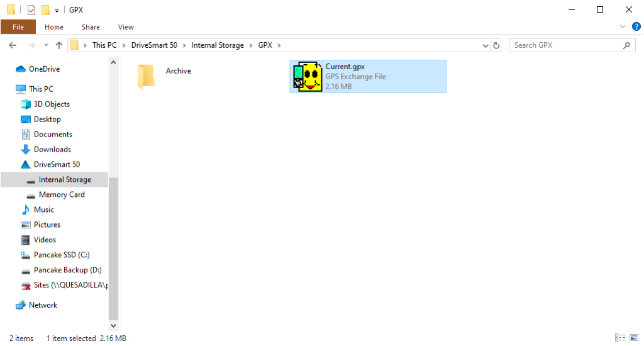
Task: Click the search magnifier icon
Action: point(627,46)
